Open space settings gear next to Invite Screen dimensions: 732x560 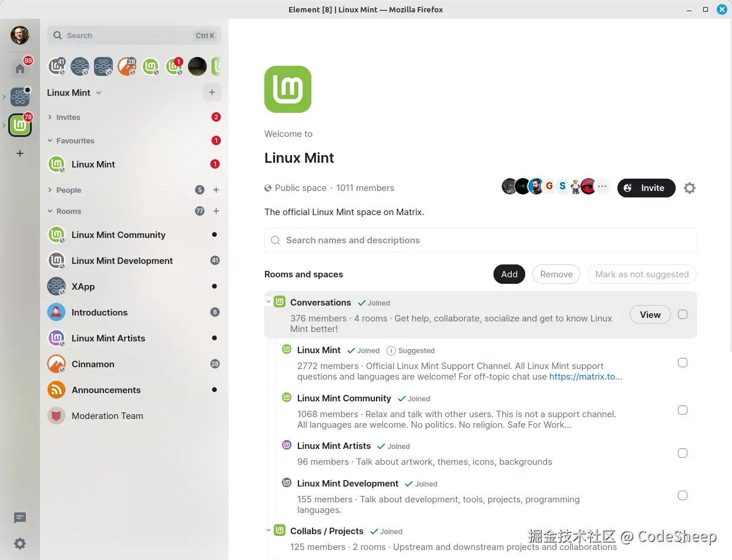[x=690, y=188]
